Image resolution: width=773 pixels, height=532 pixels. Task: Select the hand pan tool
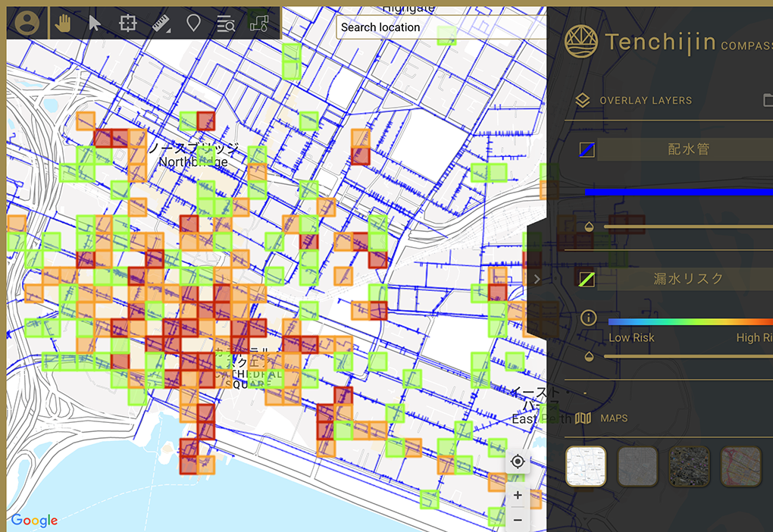[61, 23]
